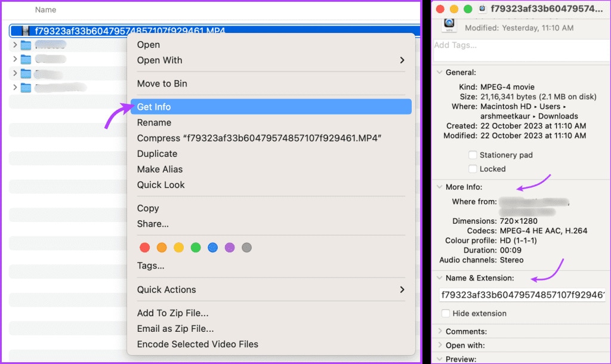This screenshot has width=611, height=364.
Task: Enable the Stationery pad checkbox
Action: [x=473, y=155]
